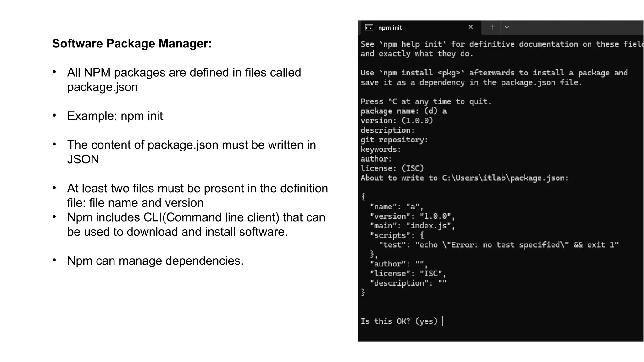Viewport: 644px width, 362px height.
Task: Click the 'The content of package.json' bullet
Action: pos(192,152)
